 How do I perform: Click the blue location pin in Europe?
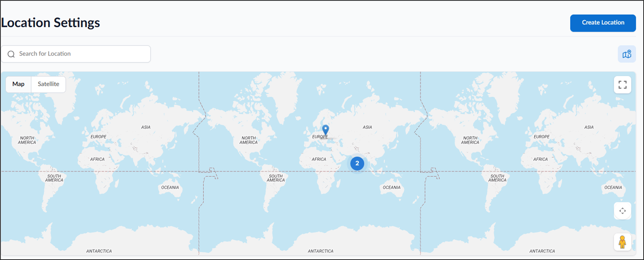(326, 130)
